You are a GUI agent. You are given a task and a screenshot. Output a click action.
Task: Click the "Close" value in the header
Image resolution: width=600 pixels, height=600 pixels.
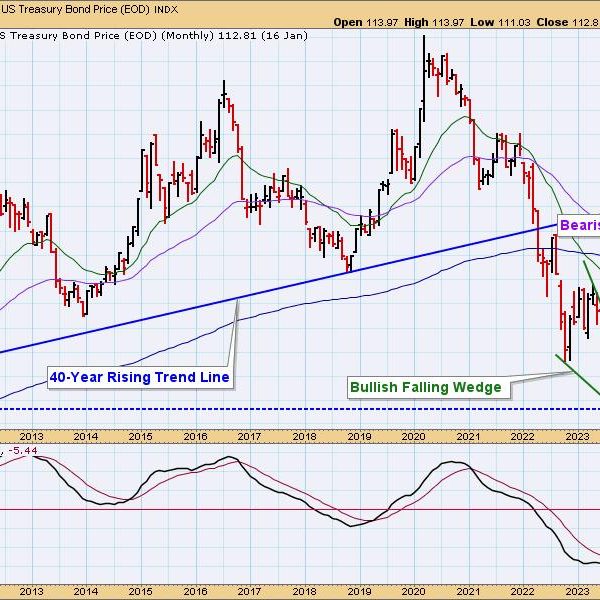(568, 22)
